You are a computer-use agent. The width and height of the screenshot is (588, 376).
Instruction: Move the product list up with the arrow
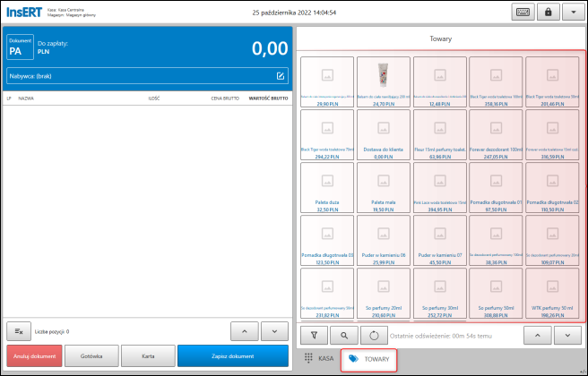pyautogui.click(x=538, y=336)
